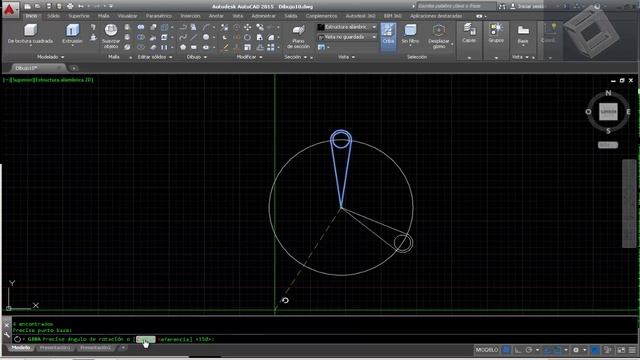Open the Sólido ribbon tab

tap(53, 16)
